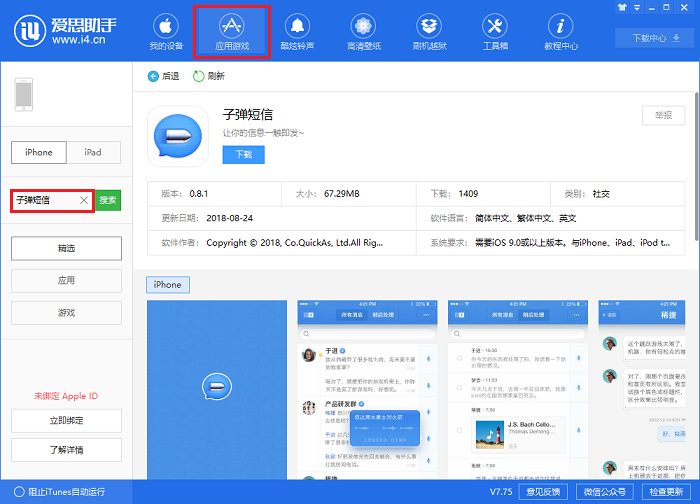Click the app subtitle 让你的信息一触即发~
This screenshot has width=700, height=504.
263,133
